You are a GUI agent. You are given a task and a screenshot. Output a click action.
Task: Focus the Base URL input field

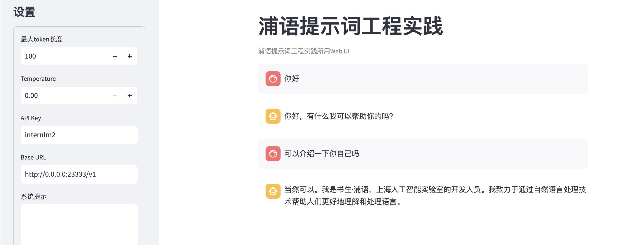79,174
